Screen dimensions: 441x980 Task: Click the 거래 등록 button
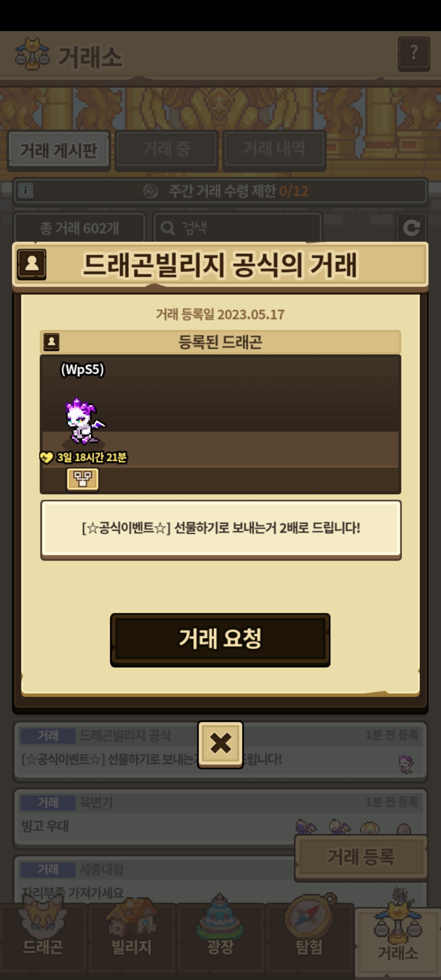361,857
